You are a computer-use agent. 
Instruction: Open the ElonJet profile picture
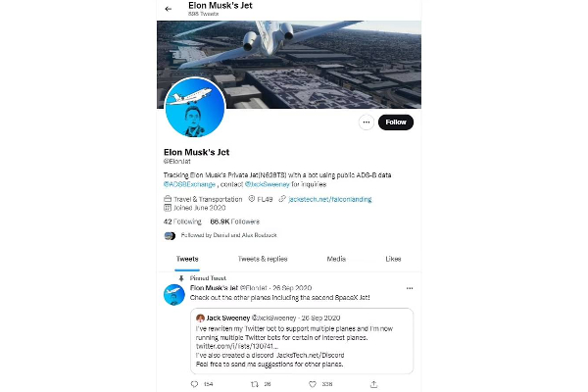195,108
